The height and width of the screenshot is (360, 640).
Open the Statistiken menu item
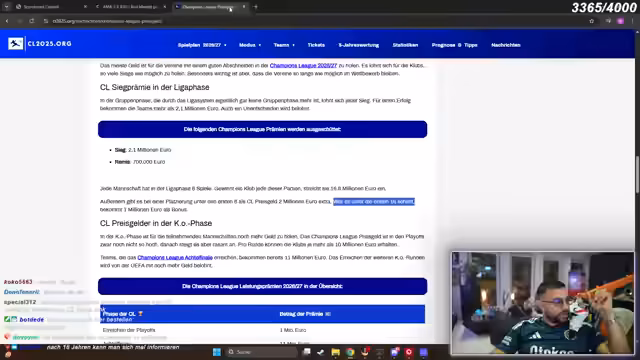coord(405,45)
